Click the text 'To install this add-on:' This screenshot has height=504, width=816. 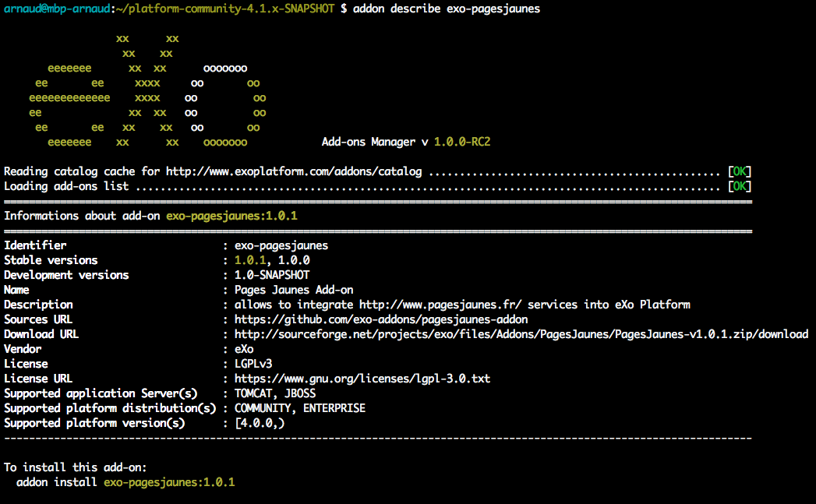76,467
